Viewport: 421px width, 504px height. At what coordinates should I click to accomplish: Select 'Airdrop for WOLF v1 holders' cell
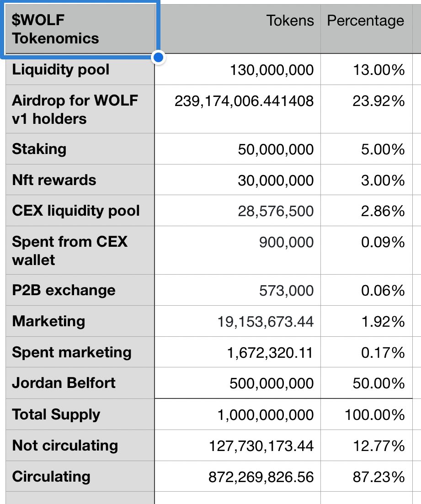80,109
